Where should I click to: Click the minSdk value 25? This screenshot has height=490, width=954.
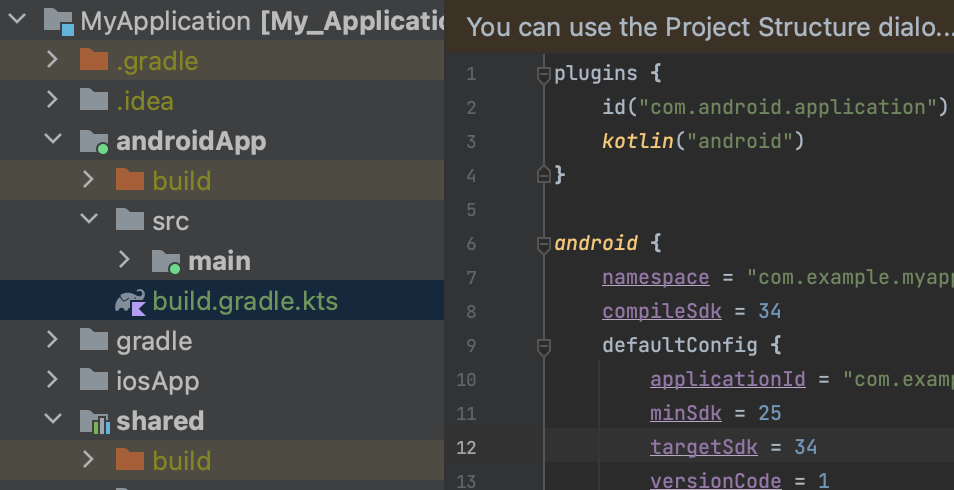click(770, 413)
